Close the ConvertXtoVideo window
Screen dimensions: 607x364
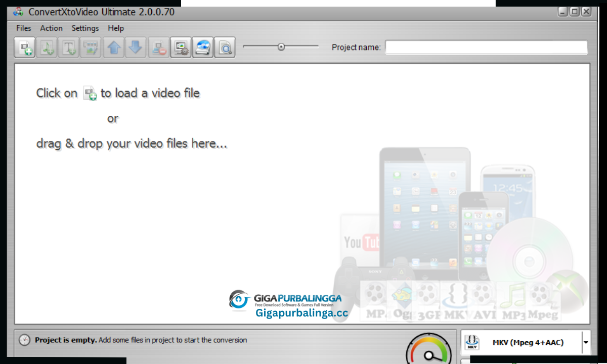(x=586, y=12)
